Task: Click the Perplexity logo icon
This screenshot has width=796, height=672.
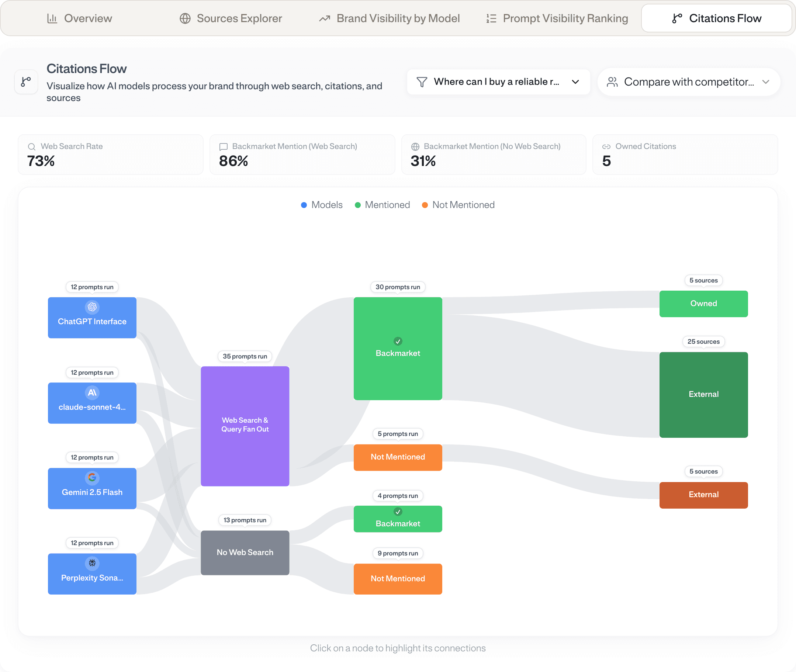Action: coord(92,563)
